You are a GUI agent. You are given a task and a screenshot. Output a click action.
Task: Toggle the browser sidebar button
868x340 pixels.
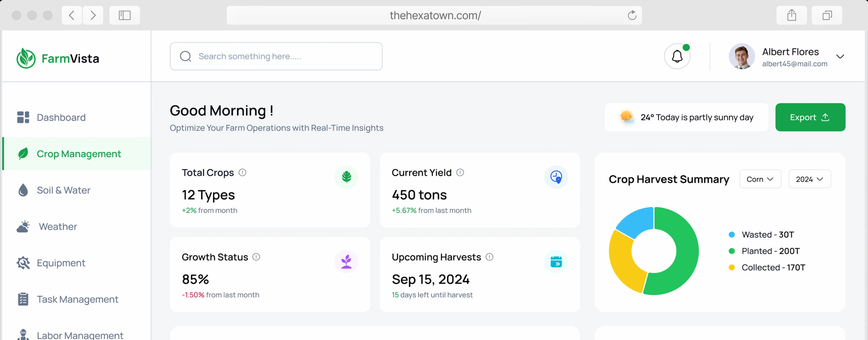pyautogui.click(x=125, y=15)
